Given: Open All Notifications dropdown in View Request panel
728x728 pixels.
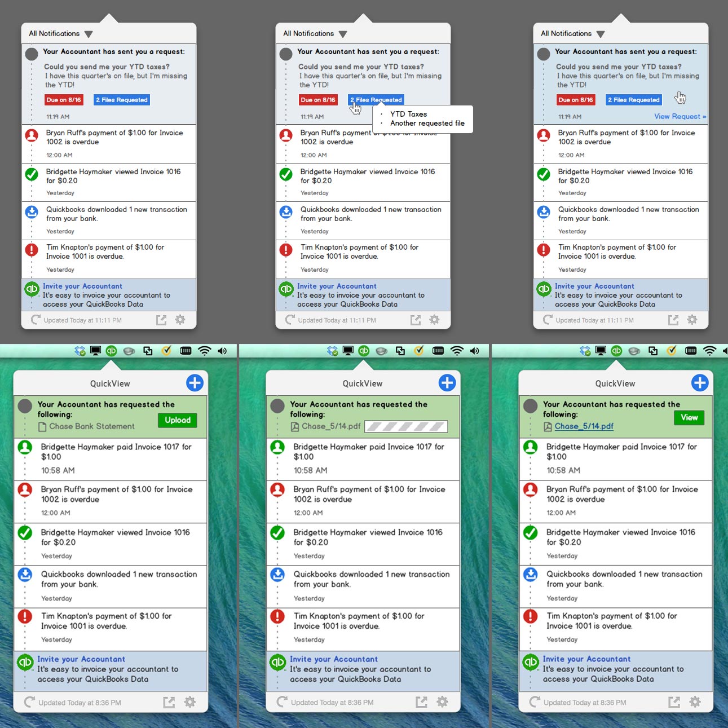Looking at the screenshot, I should click(x=572, y=34).
